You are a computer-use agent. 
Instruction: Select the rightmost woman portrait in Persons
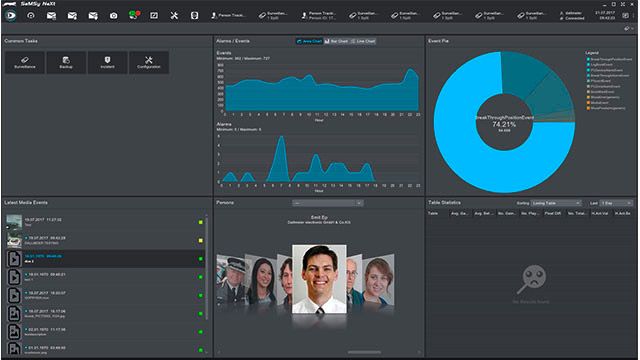click(x=379, y=280)
